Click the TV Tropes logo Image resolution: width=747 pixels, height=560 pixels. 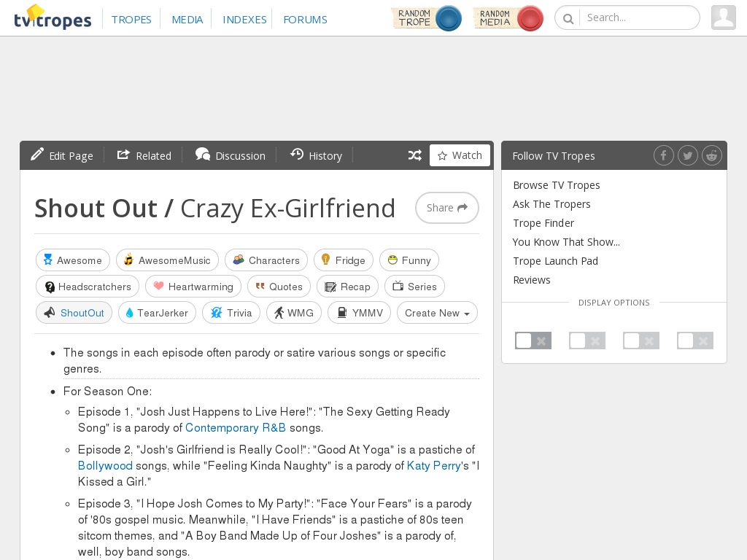(x=53, y=17)
